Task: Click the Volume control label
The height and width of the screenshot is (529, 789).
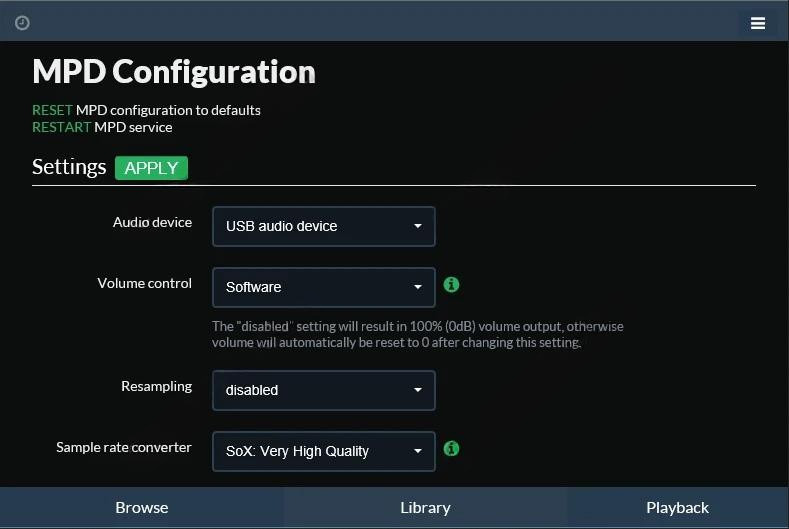Action: (x=144, y=283)
